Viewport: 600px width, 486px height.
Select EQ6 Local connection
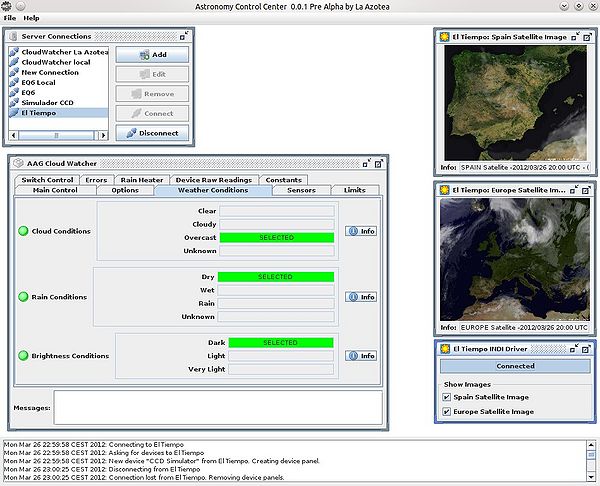(x=59, y=83)
